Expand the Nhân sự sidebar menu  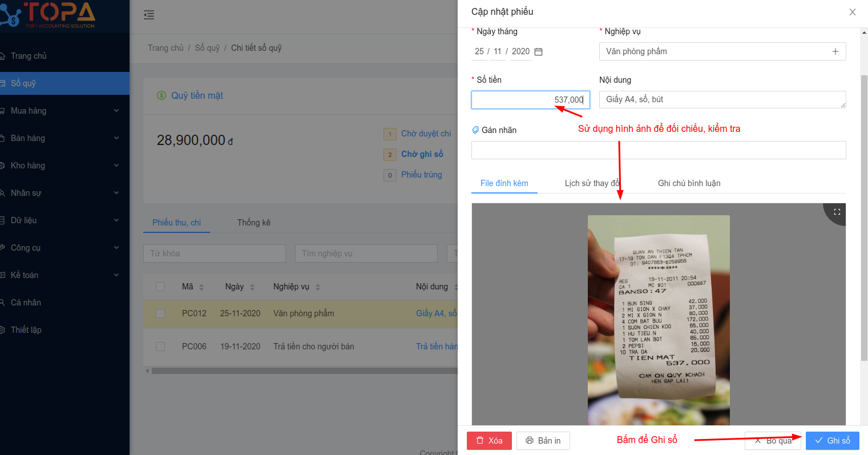point(64,193)
